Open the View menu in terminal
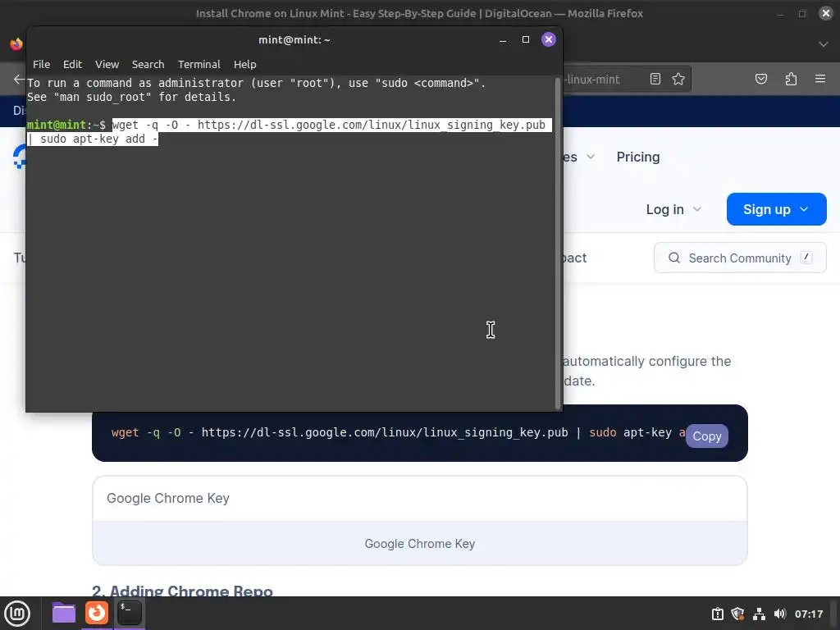 [x=107, y=64]
